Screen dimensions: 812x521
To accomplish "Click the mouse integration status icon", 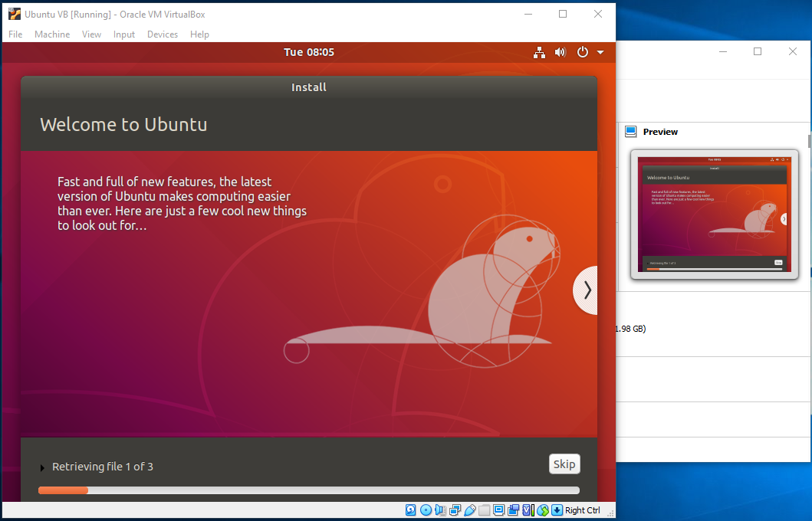I will point(543,510).
